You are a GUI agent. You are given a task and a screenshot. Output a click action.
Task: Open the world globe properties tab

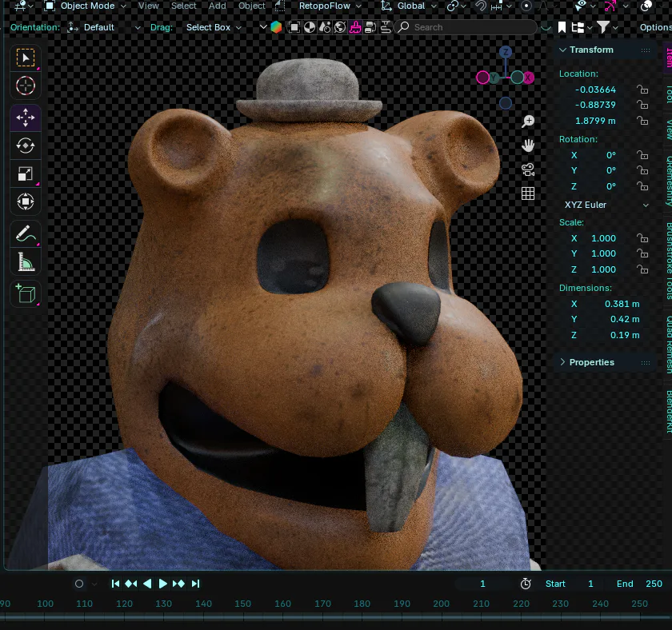pyautogui.click(x=340, y=27)
